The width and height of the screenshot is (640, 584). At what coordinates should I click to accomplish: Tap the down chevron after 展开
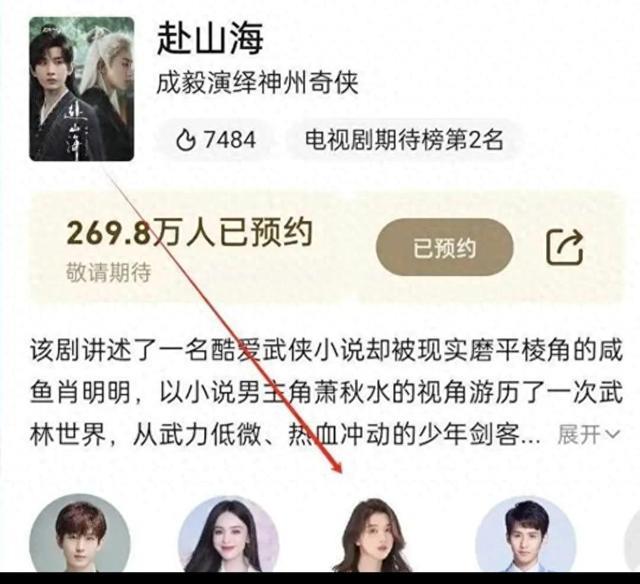[613, 434]
